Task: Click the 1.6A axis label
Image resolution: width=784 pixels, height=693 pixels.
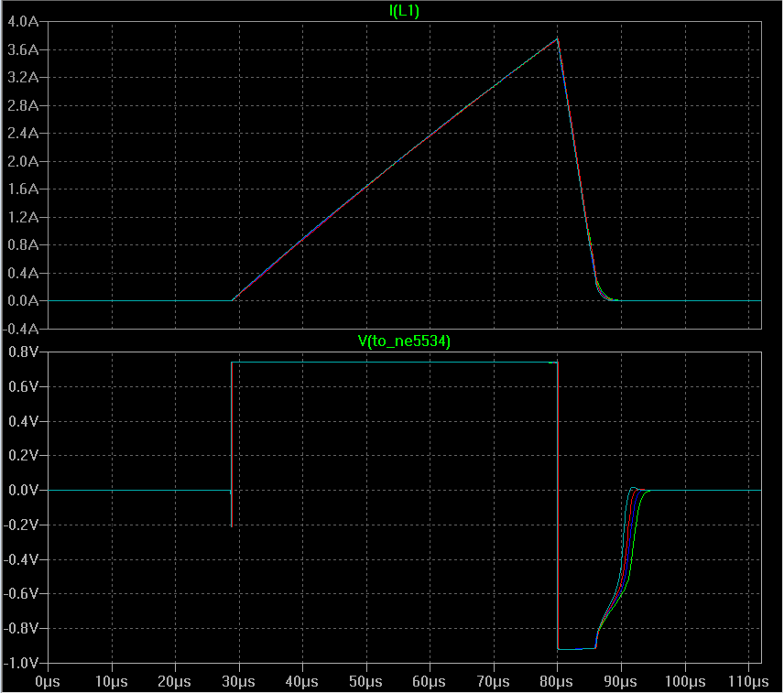Action: pos(23,189)
